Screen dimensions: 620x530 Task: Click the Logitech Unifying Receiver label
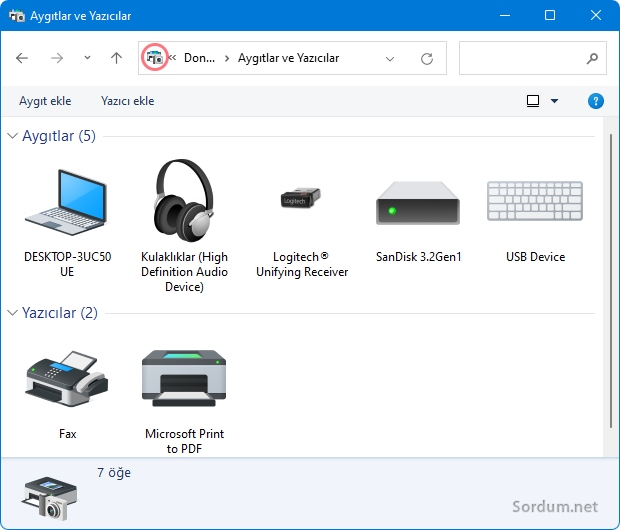302,264
